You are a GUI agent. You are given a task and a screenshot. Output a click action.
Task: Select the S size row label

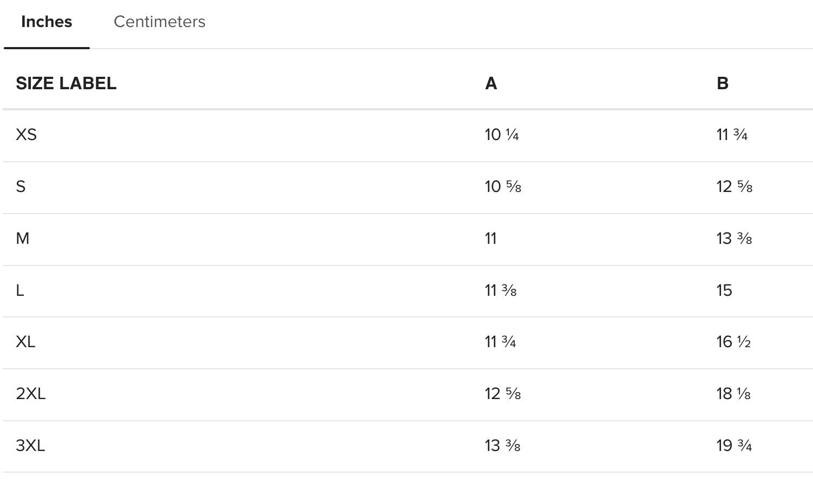(x=21, y=187)
